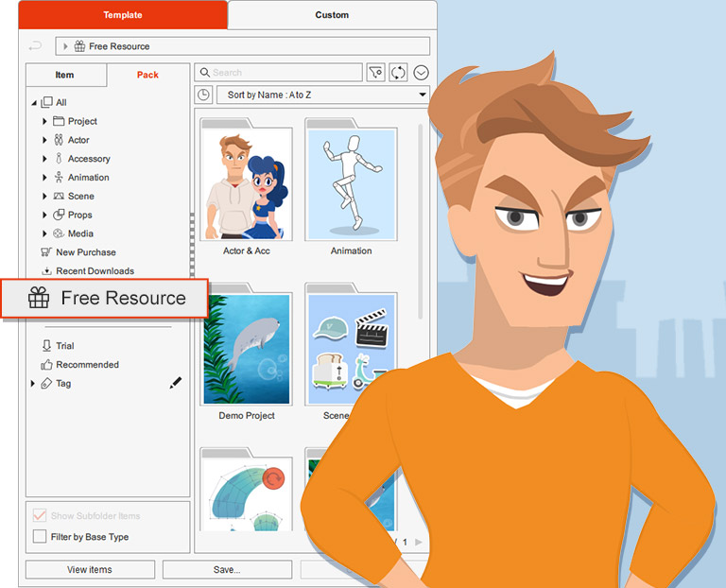Click the search filter icon

coord(375,73)
